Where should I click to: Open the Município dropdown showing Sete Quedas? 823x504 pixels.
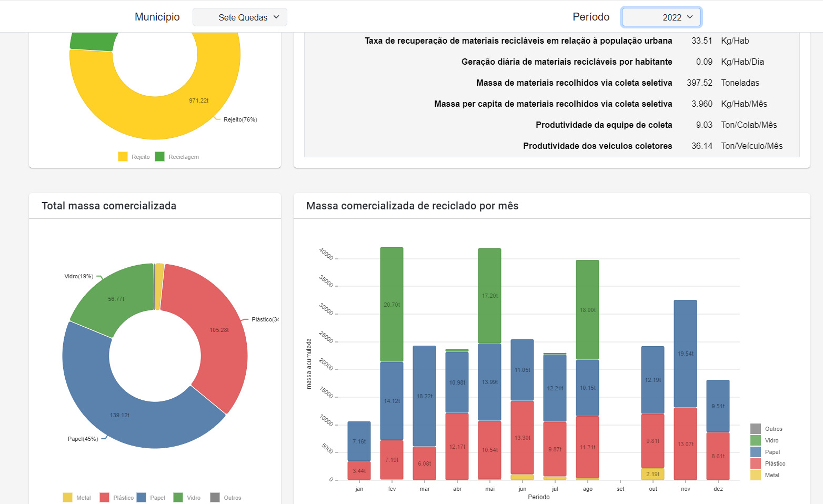(x=240, y=17)
